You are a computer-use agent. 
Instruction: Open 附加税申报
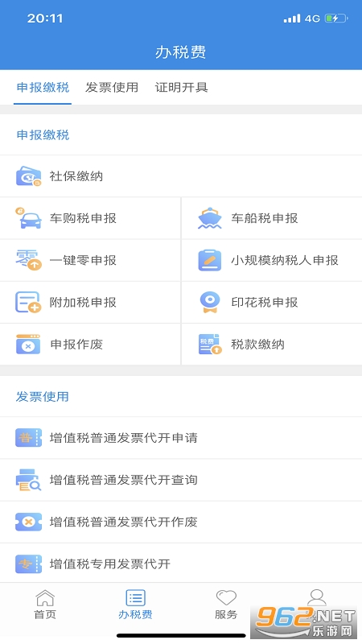90,303
